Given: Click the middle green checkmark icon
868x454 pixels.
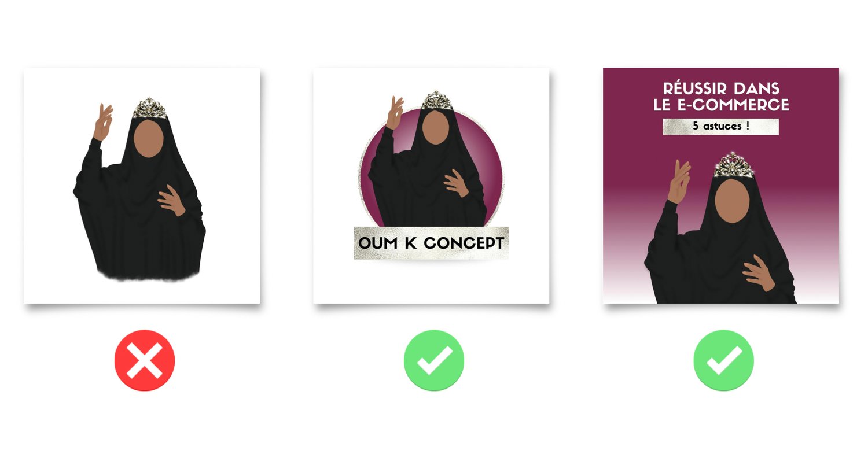Looking at the screenshot, I should [x=434, y=360].
